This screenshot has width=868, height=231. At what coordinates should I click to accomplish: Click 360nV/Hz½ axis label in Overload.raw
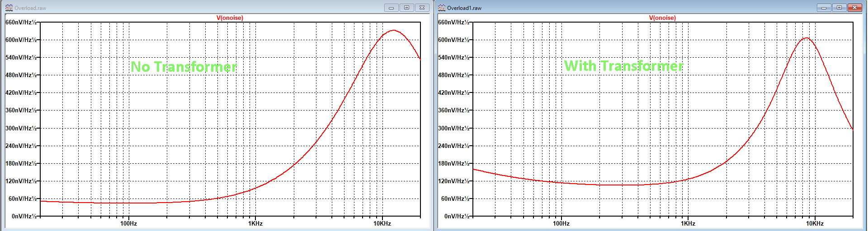click(x=21, y=110)
